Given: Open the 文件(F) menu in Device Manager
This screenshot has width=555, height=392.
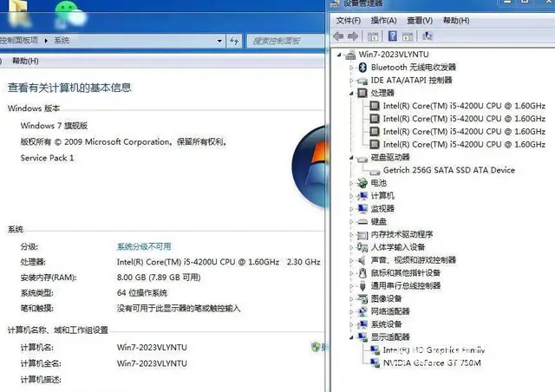Looking at the screenshot, I should tap(349, 21).
